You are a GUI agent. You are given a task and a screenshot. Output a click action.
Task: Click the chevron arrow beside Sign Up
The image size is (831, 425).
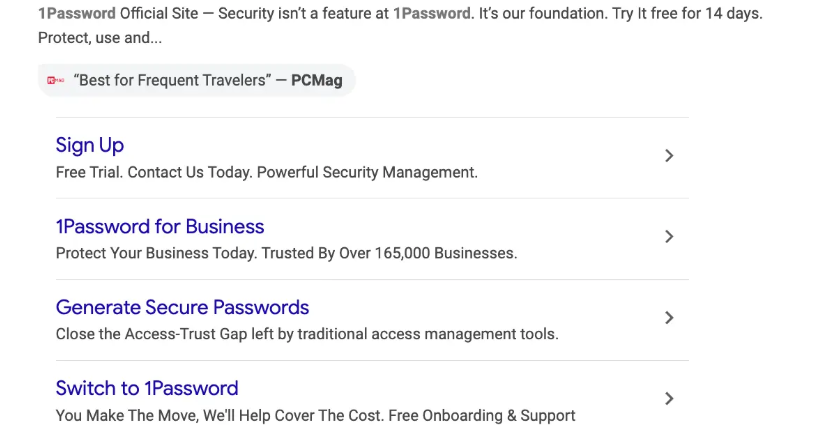coord(669,156)
